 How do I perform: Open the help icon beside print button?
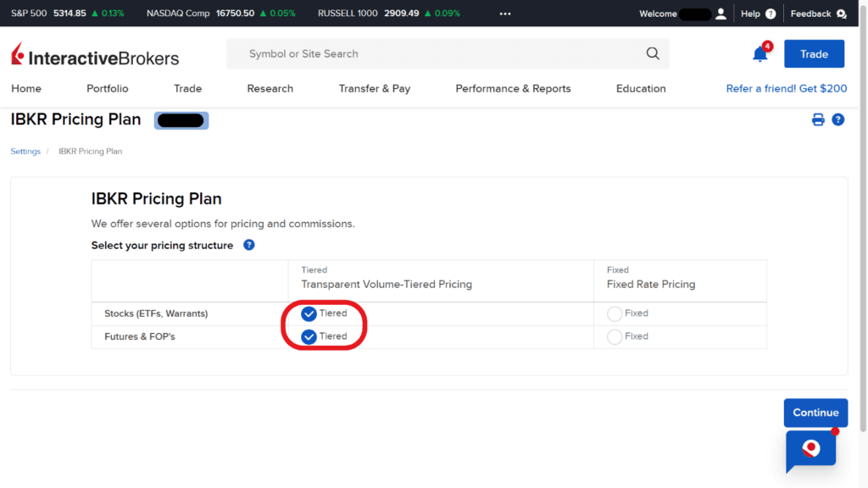(x=838, y=119)
